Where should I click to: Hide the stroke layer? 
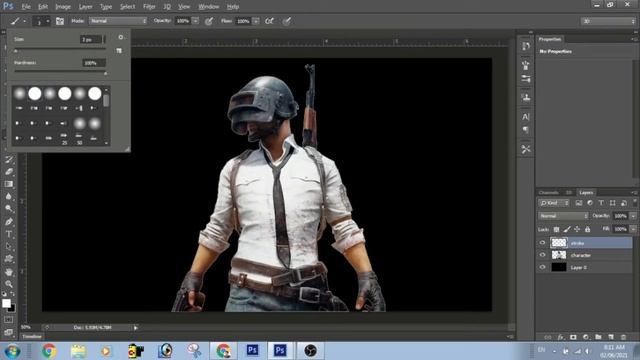[x=542, y=243]
